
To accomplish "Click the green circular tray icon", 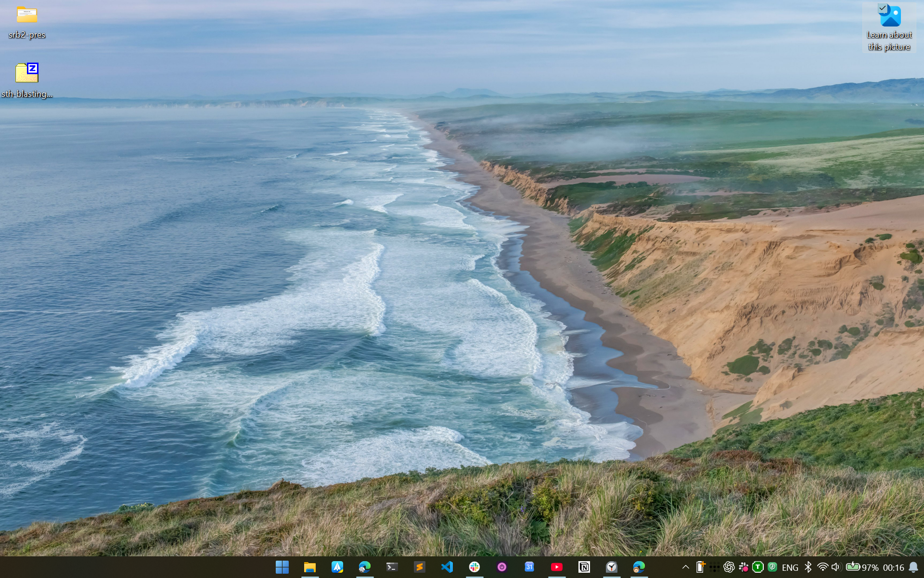I will [772, 567].
